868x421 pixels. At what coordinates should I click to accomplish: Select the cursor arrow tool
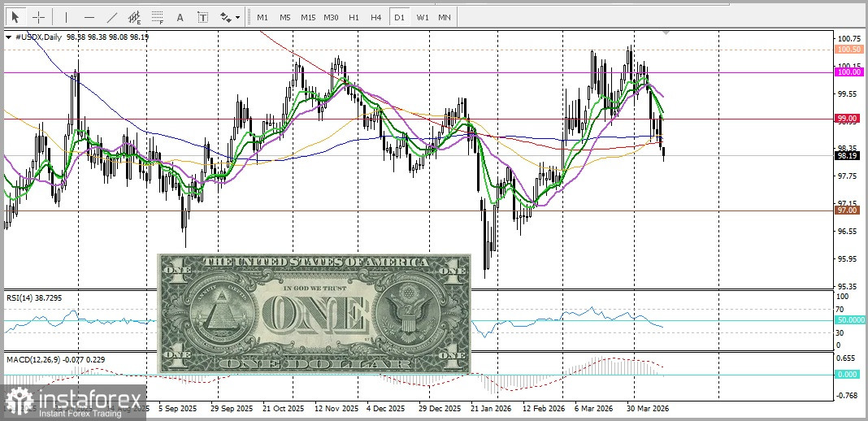coord(15,17)
